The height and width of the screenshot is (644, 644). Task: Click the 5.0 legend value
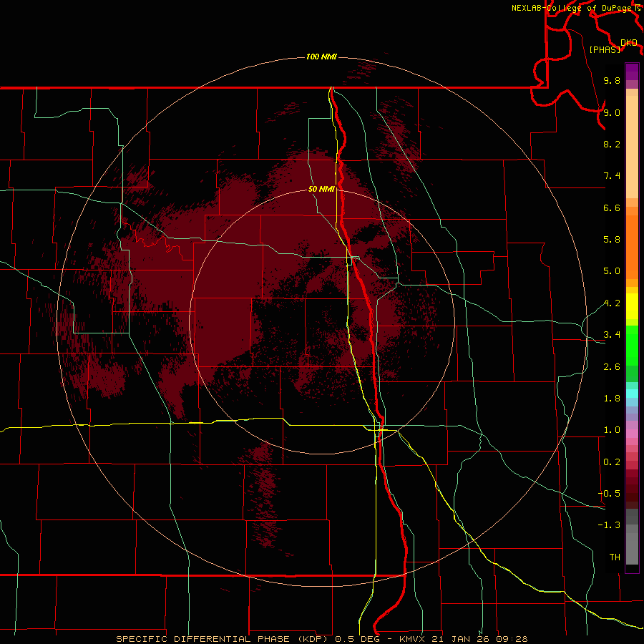(x=612, y=271)
